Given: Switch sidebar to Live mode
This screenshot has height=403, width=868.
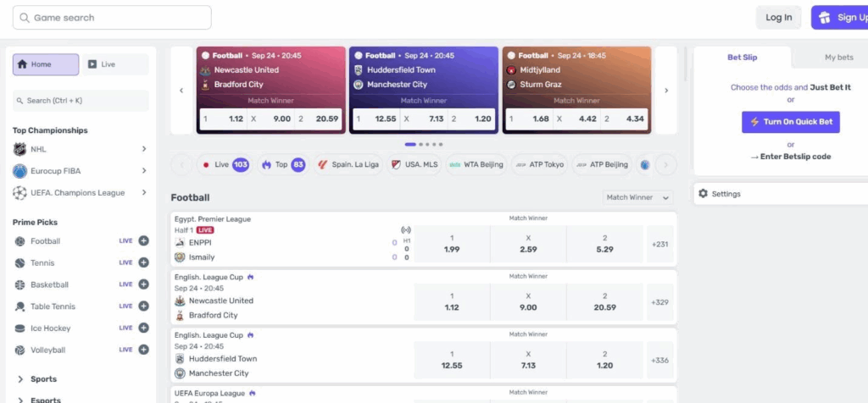Looking at the screenshot, I should click(115, 64).
